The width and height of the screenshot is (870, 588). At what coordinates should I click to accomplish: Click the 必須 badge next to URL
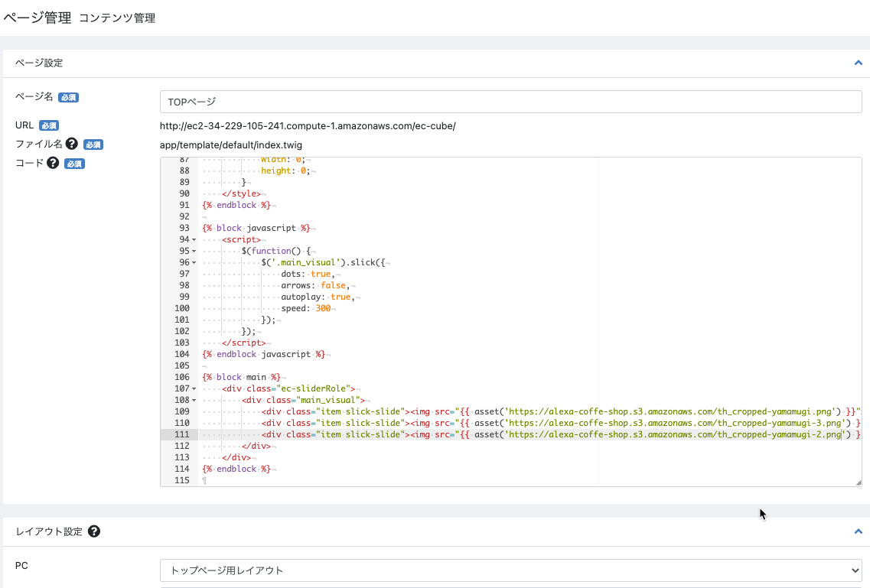point(49,126)
